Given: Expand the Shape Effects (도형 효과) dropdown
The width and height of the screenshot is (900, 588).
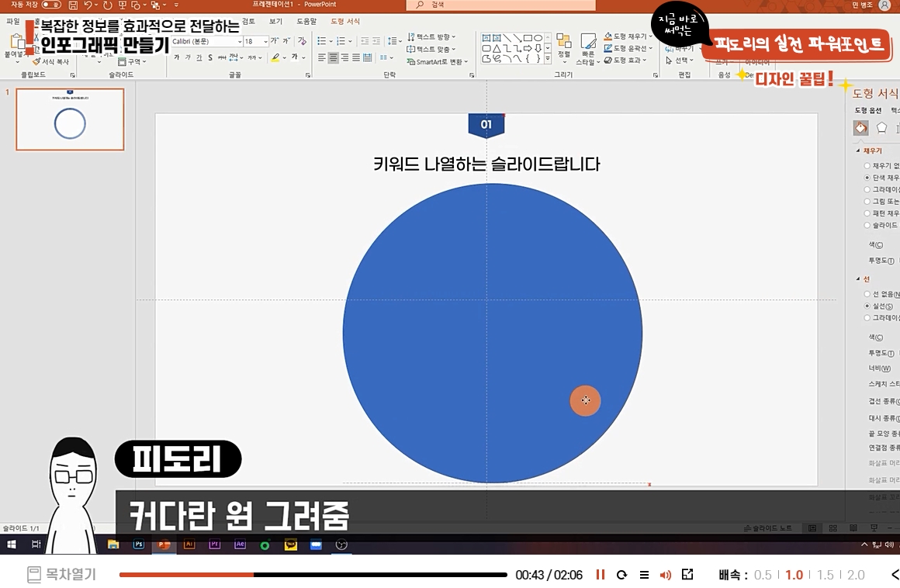Looking at the screenshot, I should [646, 60].
